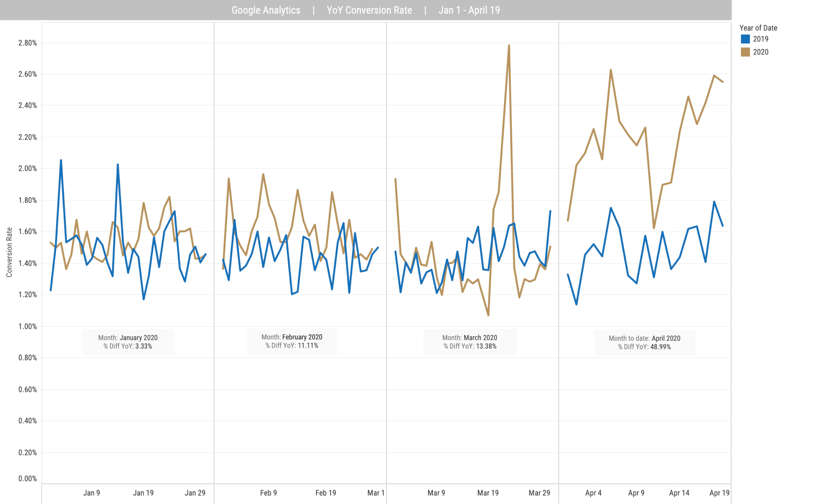Click the 'Jan 1 - April 19' title text
This screenshot has height=504, width=830.
click(469, 10)
